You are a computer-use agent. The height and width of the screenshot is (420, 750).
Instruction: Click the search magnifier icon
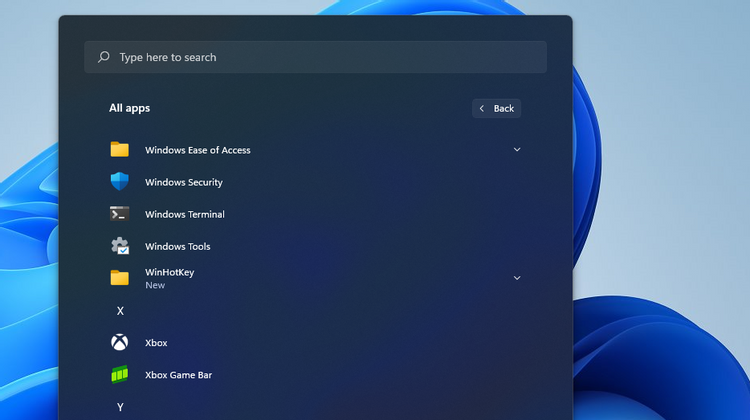[x=103, y=57]
